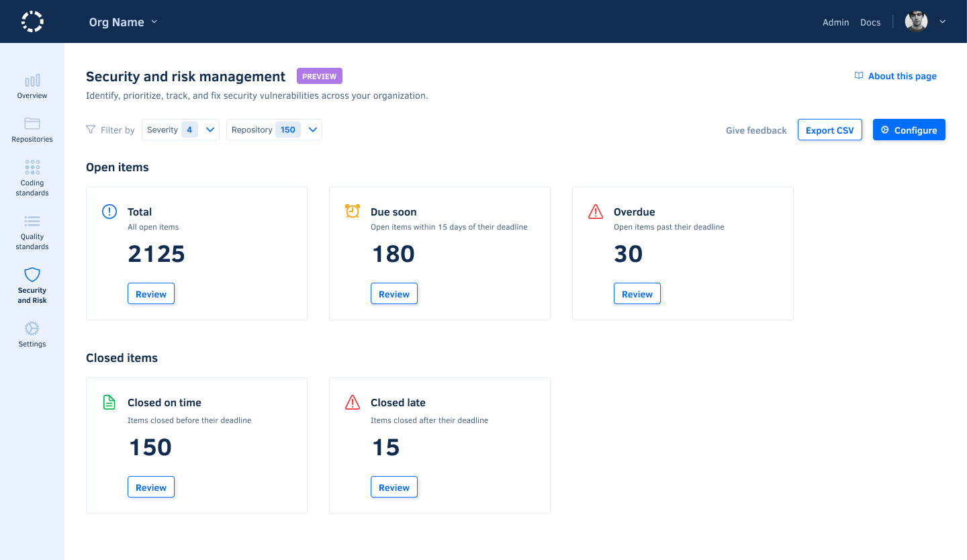Open Quality standards from the sidebar

[32, 222]
